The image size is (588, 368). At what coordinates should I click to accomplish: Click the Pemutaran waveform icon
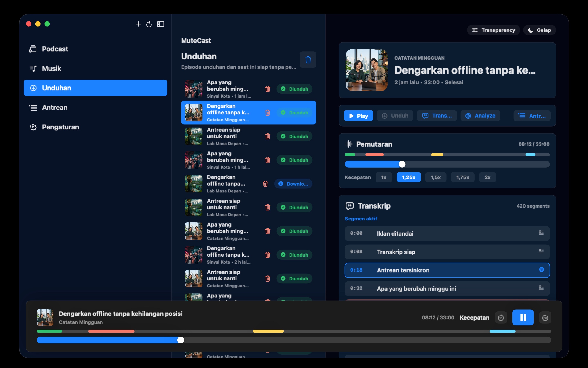tap(349, 144)
